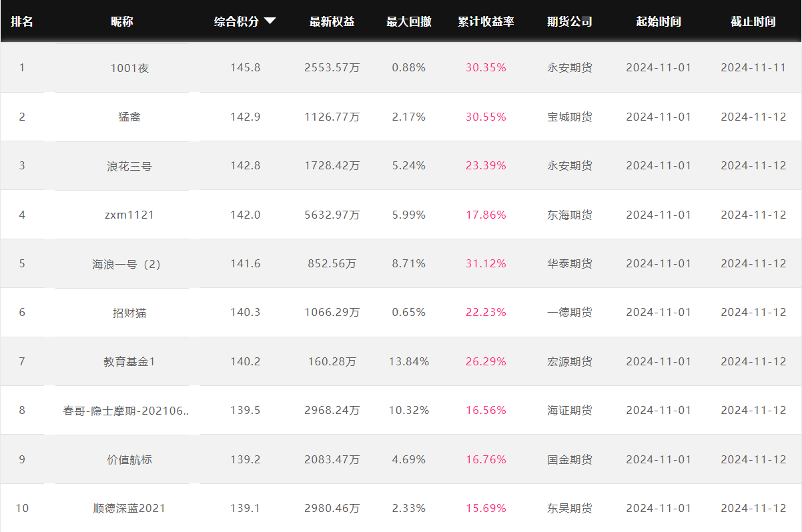Open the zxm1121 nickname entry
Image resolution: width=802 pixels, height=532 pixels.
pyautogui.click(x=129, y=215)
